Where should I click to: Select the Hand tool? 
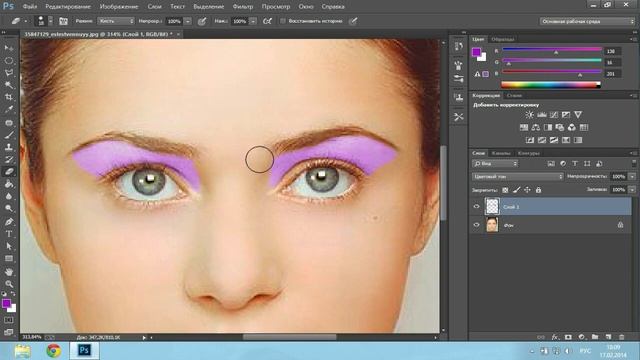pyautogui.click(x=9, y=271)
